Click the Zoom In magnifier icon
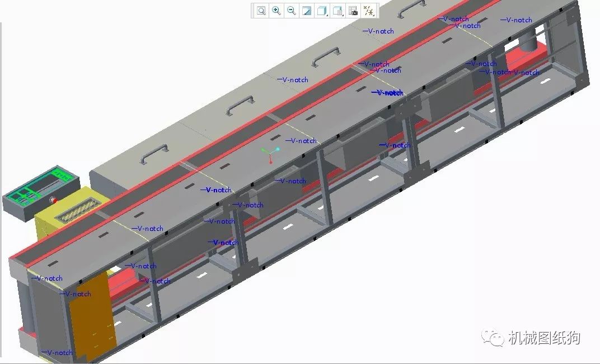This screenshot has height=364, width=600. pos(276,11)
